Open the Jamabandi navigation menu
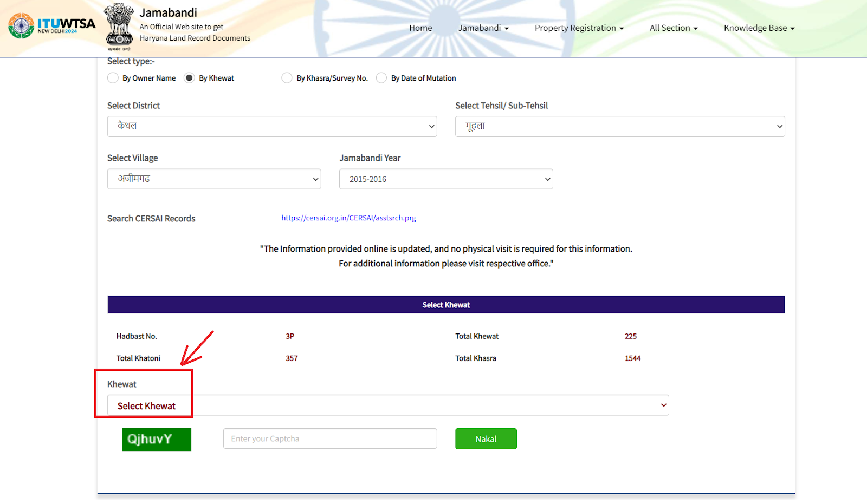Viewport: 867px width, 504px height. 483,28
